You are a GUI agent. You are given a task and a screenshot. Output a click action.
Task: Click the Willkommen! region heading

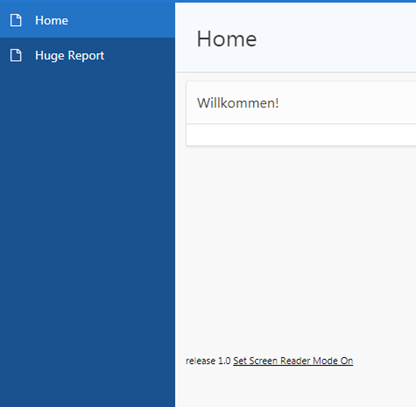point(238,103)
